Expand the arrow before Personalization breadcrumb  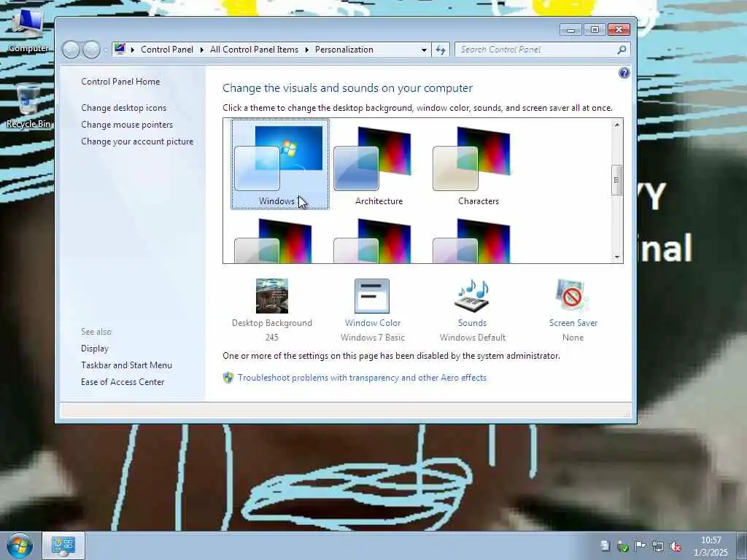click(x=307, y=50)
